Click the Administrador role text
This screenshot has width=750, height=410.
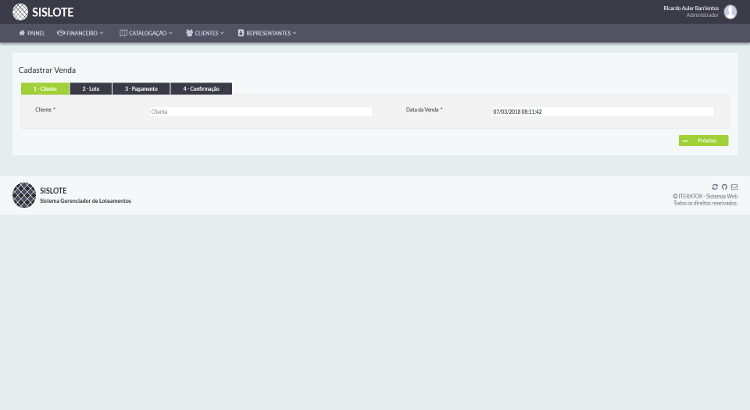702,15
